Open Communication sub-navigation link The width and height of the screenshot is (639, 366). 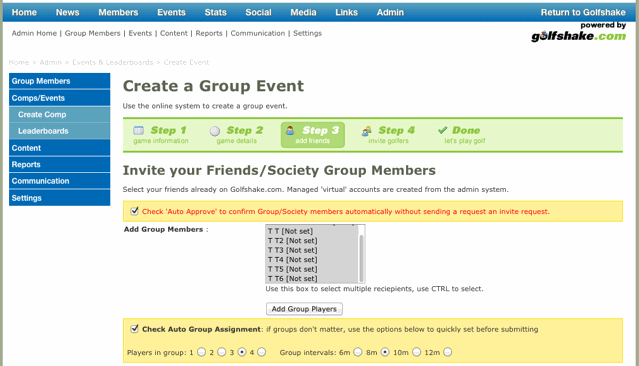[258, 33]
